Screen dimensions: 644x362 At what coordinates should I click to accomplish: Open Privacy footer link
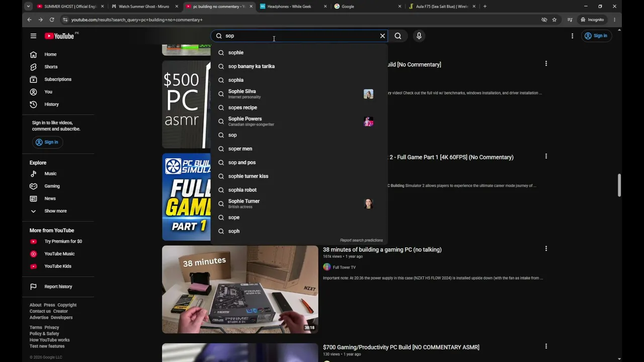[52, 328]
